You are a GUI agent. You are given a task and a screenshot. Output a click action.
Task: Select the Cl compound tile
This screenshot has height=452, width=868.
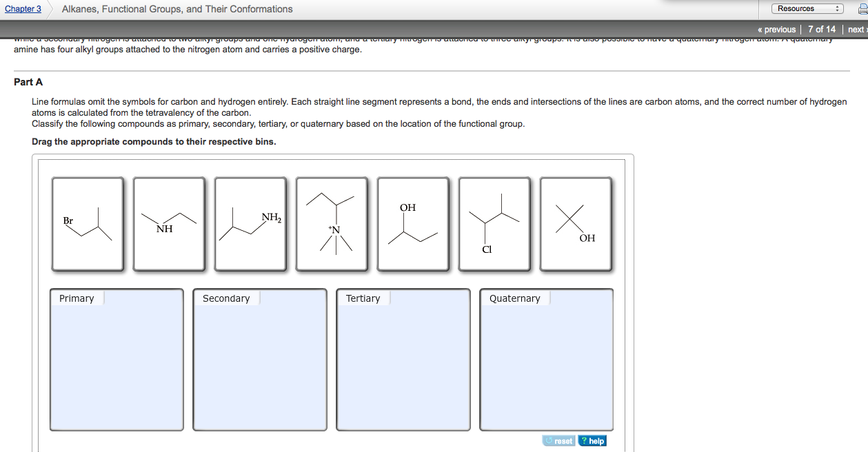[x=494, y=223]
